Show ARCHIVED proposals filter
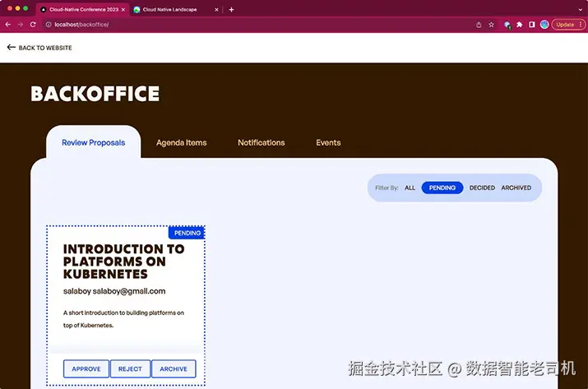 point(516,188)
